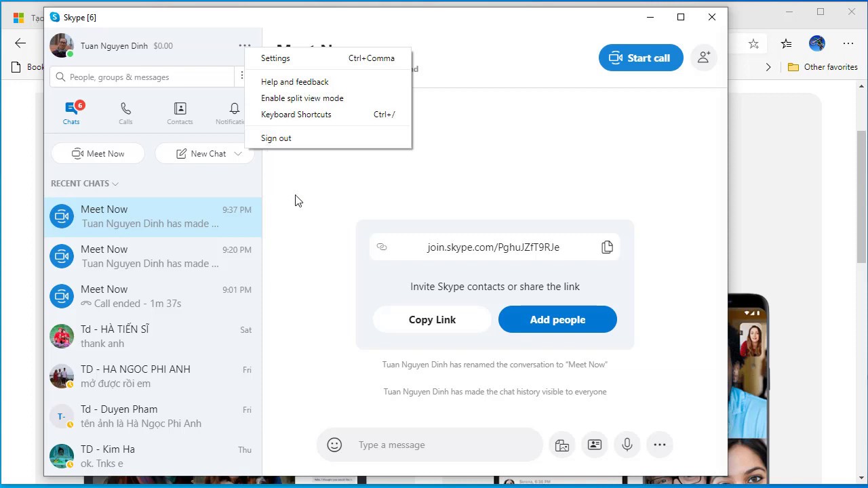Switch to the Contacts tab
The height and width of the screenshot is (488, 868).
point(180,113)
